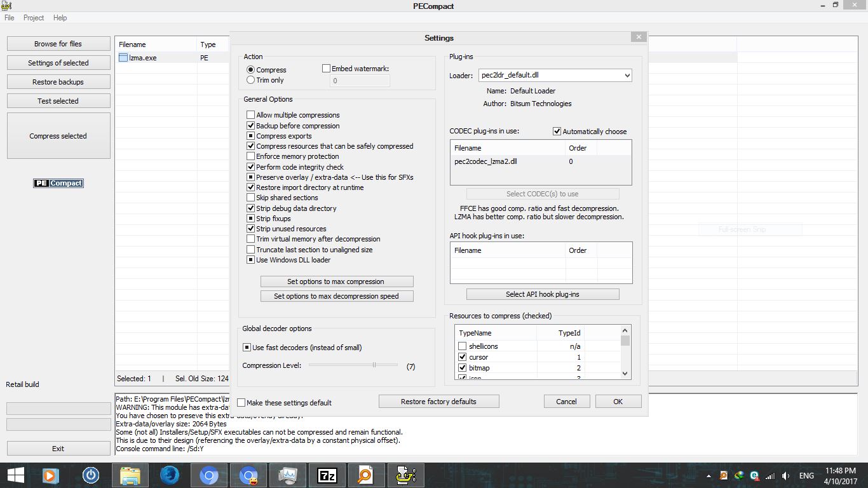Screen dimensions: 868x488
Task: Uncheck Backup before compression
Action: (x=250, y=126)
